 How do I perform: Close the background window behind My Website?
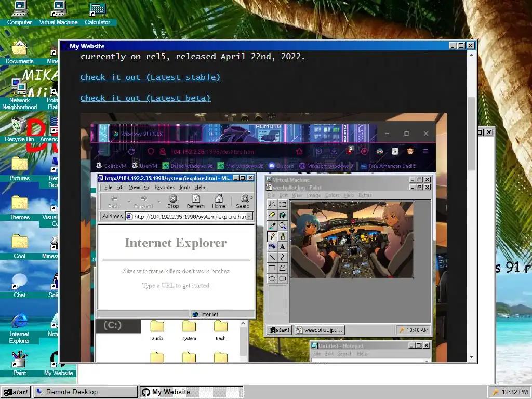click(x=488, y=132)
